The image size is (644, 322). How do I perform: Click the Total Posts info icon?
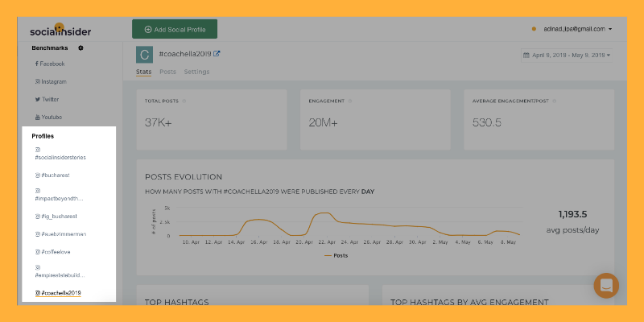(x=184, y=101)
